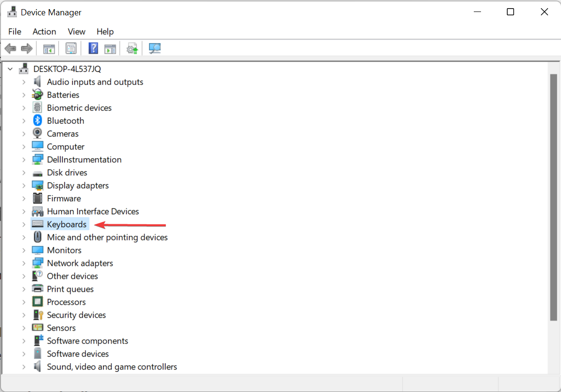Expand Sound, video and game controllers chevron
Screen dimensions: 561x392
23,367
